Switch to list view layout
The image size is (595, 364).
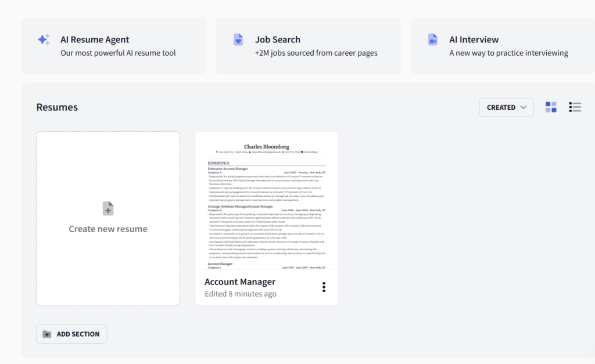coord(575,107)
